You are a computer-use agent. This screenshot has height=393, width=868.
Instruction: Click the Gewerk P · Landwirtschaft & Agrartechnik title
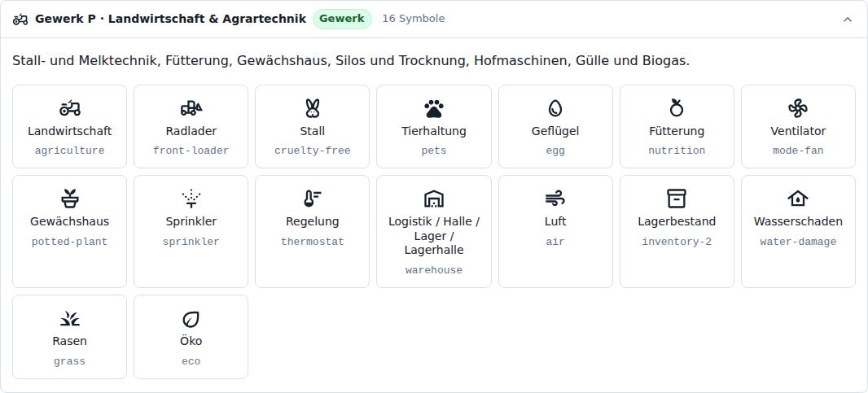click(x=170, y=19)
